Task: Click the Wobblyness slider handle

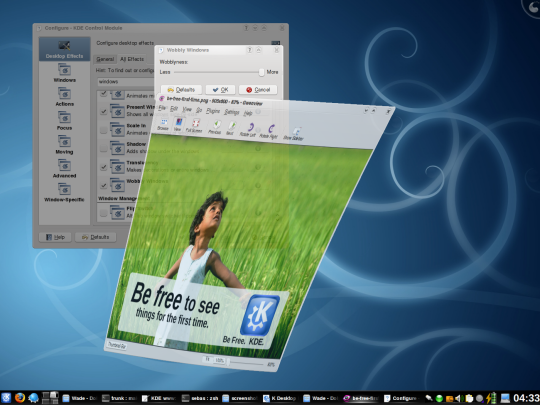Action: 261,72
